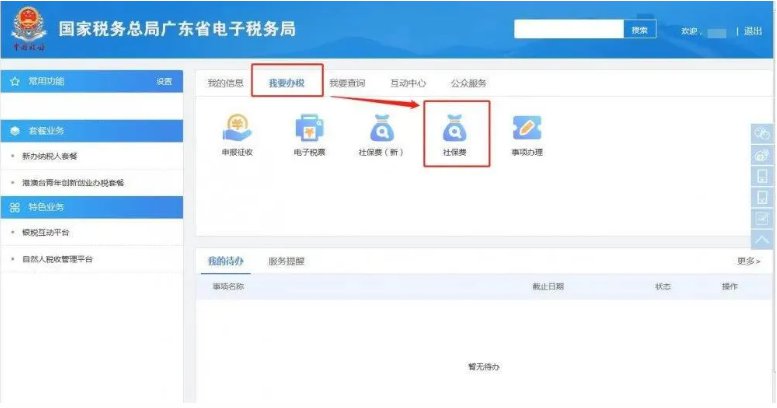Screen dimensions: 777x408
Task: Expand 更多 in the pending tasks panel
Action: pos(748,261)
